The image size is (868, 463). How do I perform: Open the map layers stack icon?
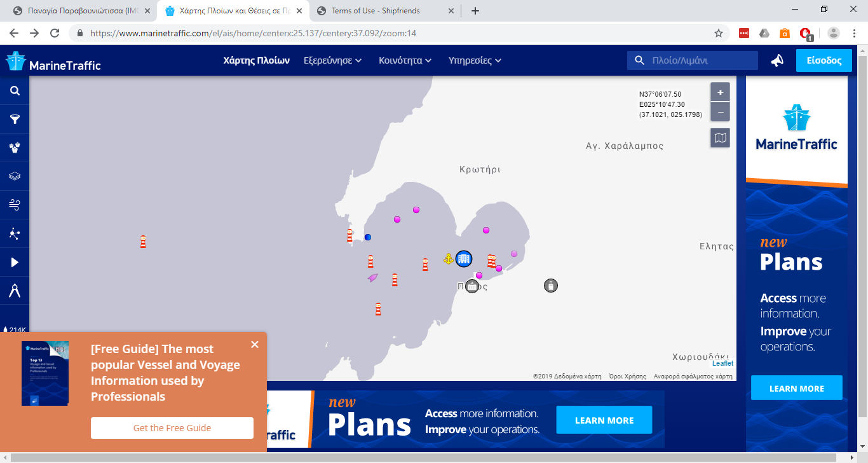(x=15, y=176)
